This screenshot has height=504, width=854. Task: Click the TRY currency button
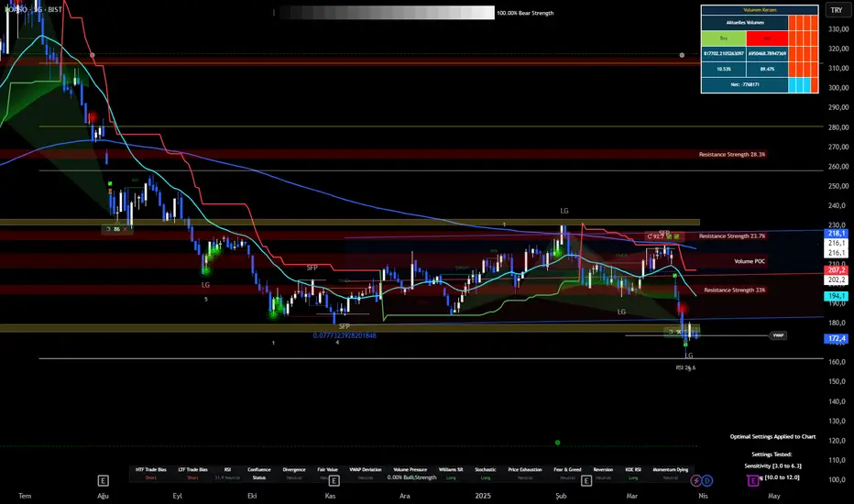(835, 10)
